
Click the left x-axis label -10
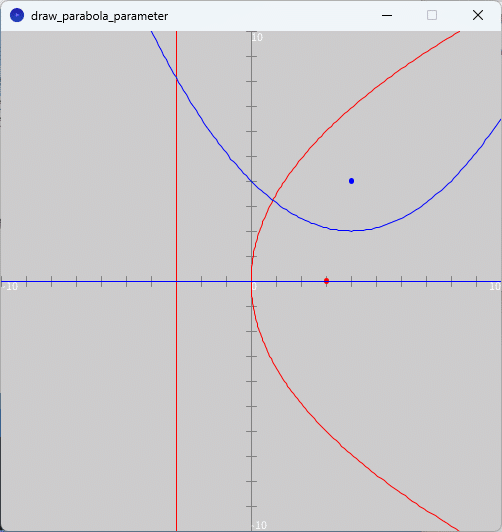[10, 287]
